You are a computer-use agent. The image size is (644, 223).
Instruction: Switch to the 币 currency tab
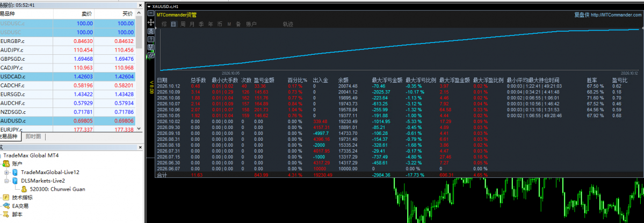tap(220, 24)
